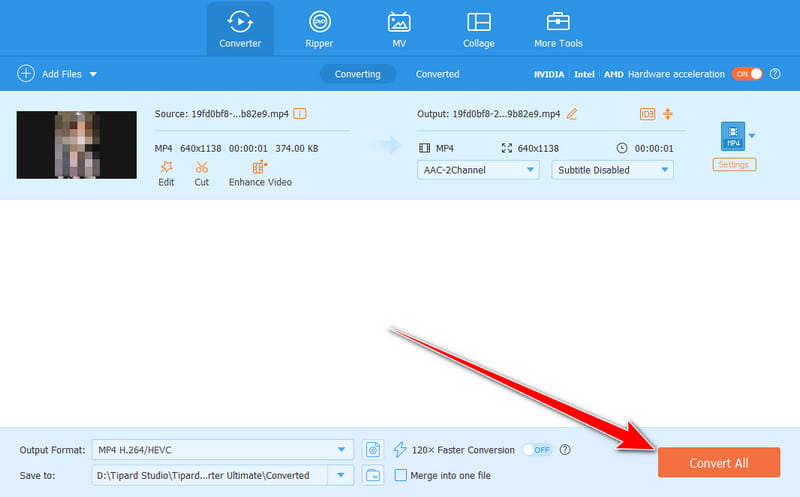Open the Add Files dropdown arrow

(x=93, y=74)
